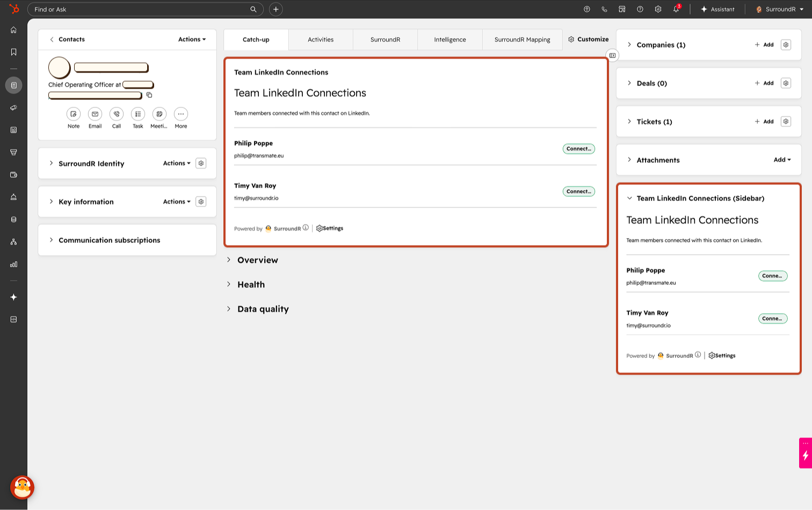Switch to the Intelligence tab
This screenshot has width=812, height=510.
[450, 40]
